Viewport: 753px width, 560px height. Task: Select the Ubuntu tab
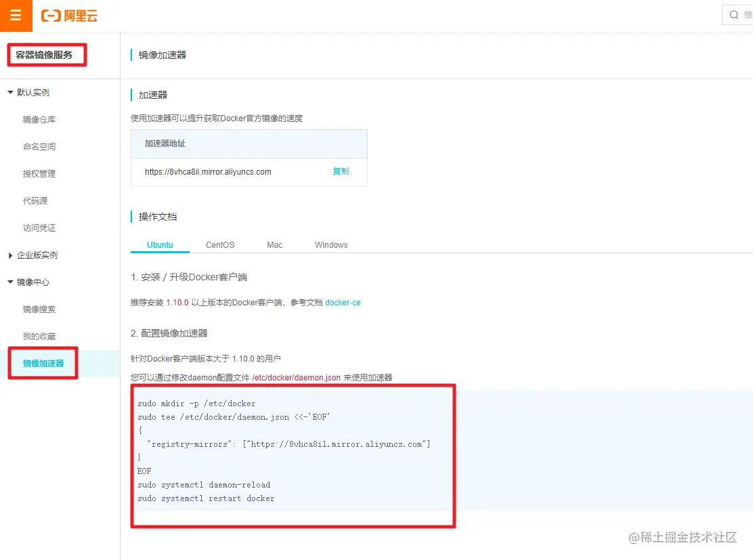pyautogui.click(x=160, y=245)
